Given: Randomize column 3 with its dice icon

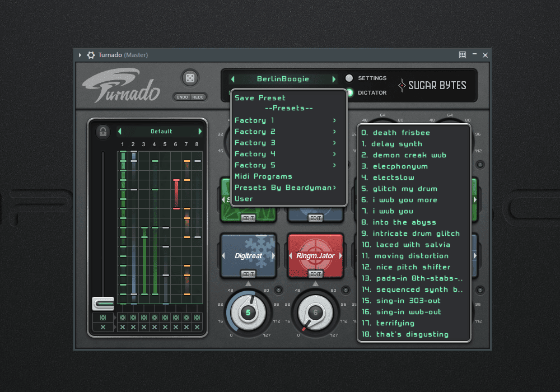Looking at the screenshot, I should [x=144, y=318].
